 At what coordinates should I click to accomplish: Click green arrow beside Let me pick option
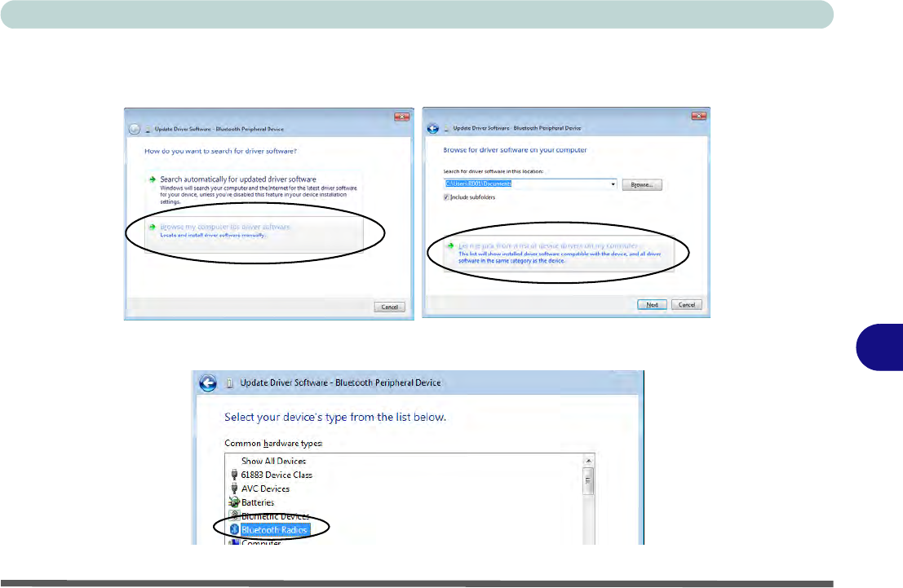click(450, 246)
